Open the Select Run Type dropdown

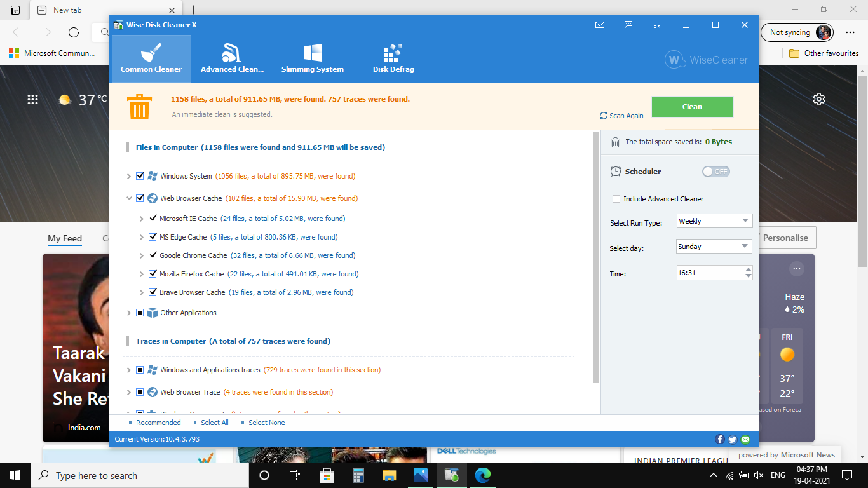click(x=715, y=221)
